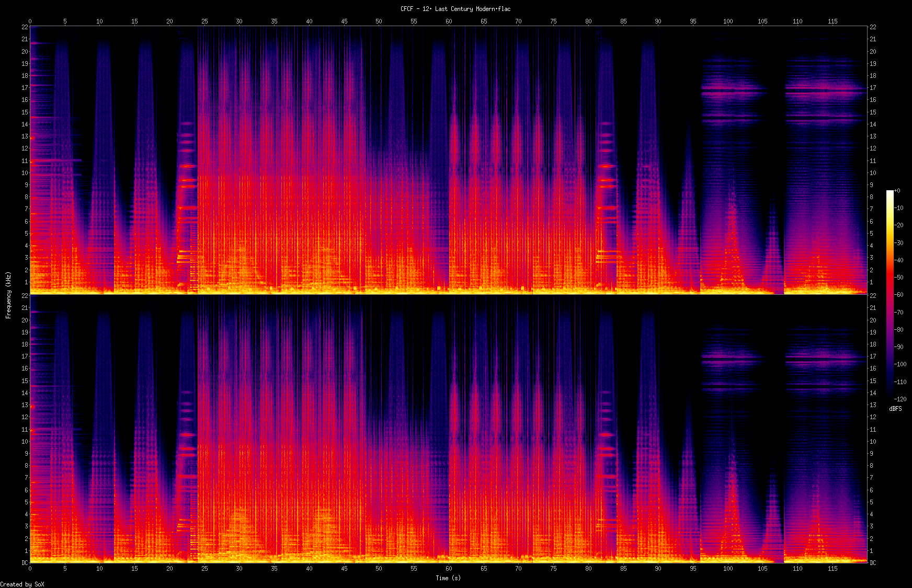Click the 90 second mark on top time axis
The height and width of the screenshot is (588, 912).
tap(658, 21)
